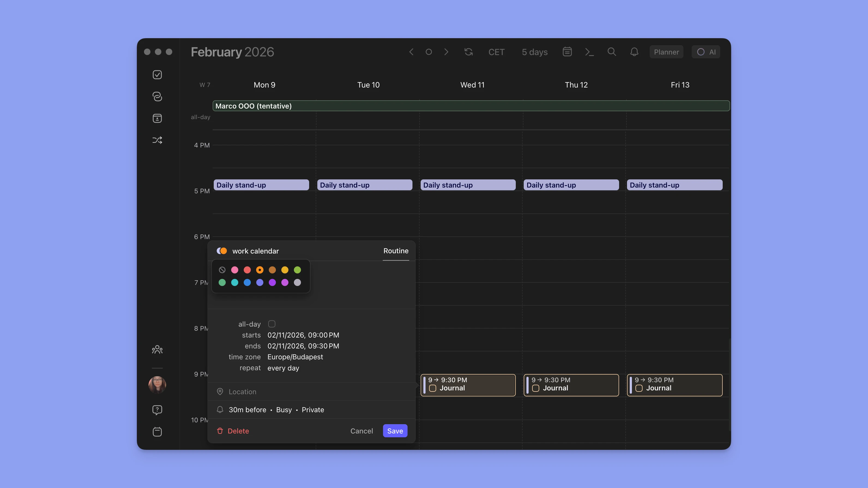Screen dimensions: 868x488
Task: Open the Planner menu
Action: [666, 52]
